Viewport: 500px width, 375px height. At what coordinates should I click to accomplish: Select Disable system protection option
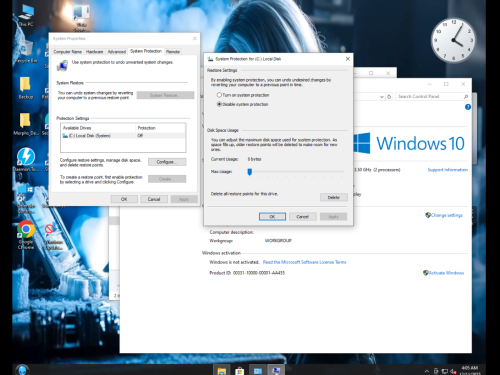point(243,104)
